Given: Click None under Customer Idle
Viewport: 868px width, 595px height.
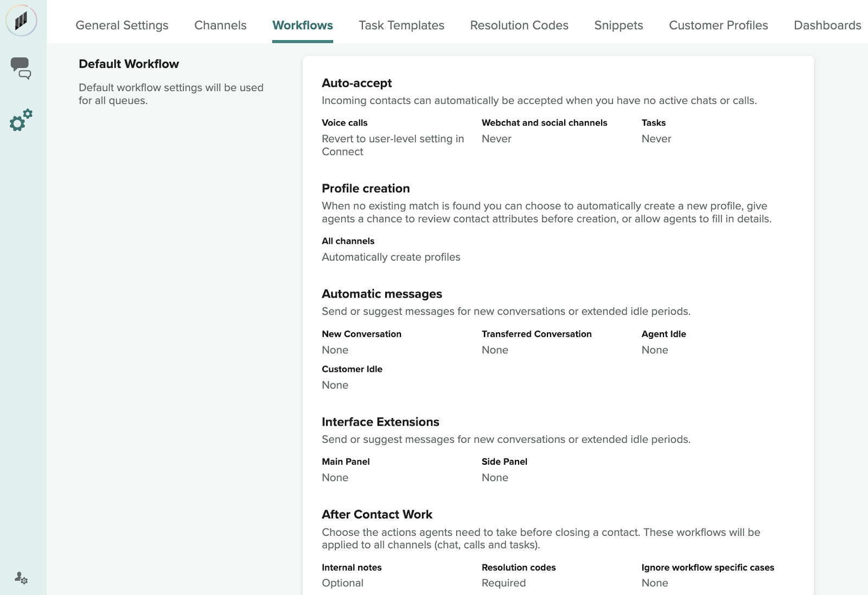Looking at the screenshot, I should pos(335,385).
